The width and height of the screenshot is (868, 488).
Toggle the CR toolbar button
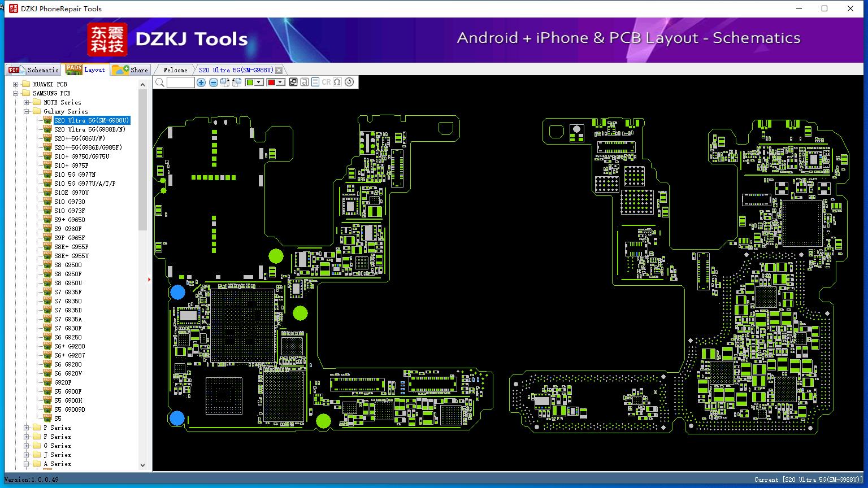326,82
